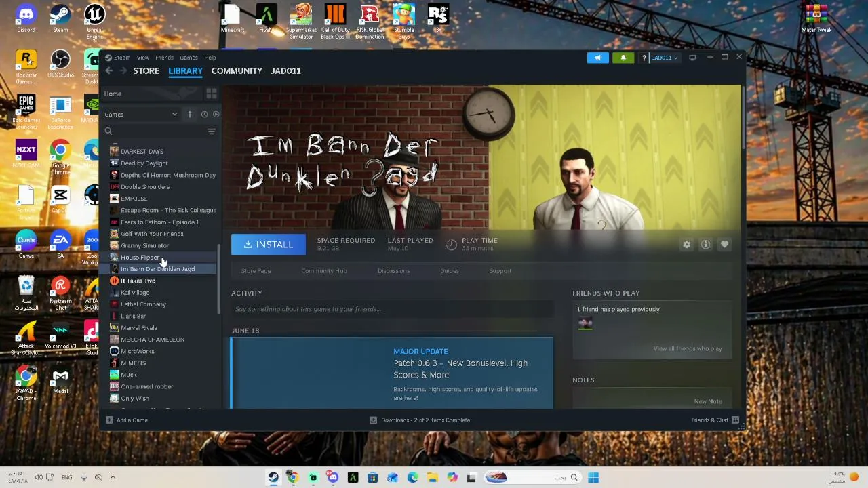Image resolution: width=868 pixels, height=488 pixels.
Task: Open the Community Hub link
Action: [324, 271]
